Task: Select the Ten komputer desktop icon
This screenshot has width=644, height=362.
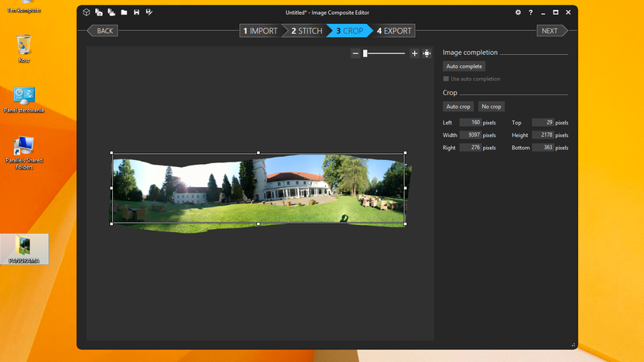Action: pyautogui.click(x=24, y=8)
